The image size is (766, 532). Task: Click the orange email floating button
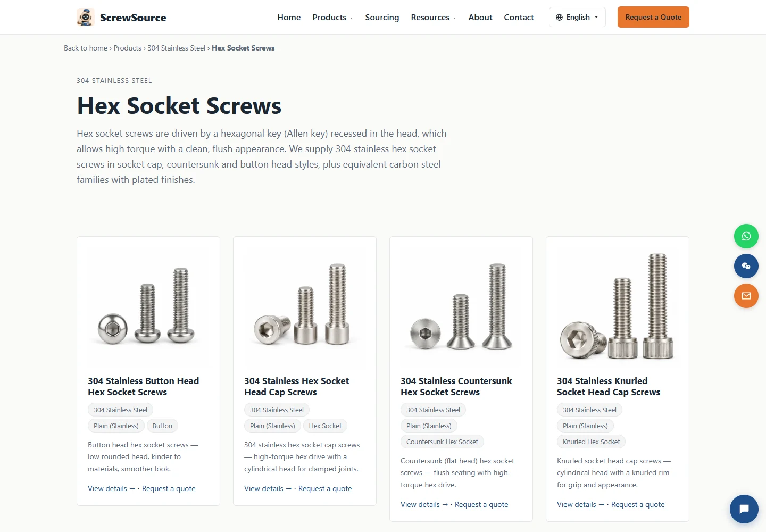pyautogui.click(x=746, y=296)
